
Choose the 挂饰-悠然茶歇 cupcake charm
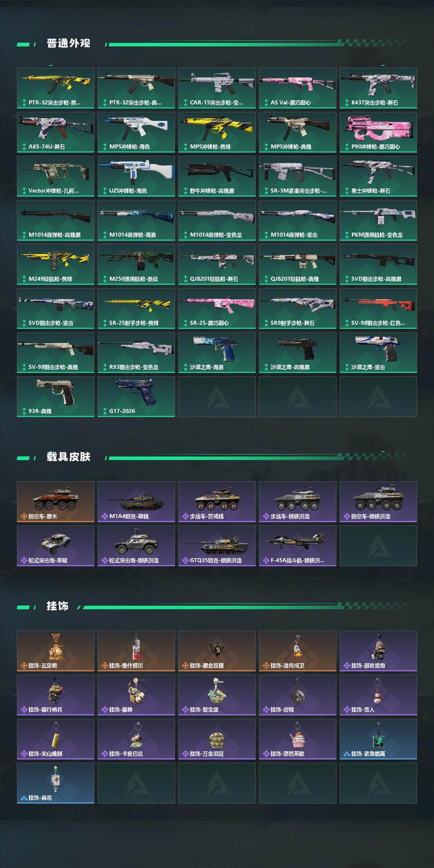[298, 739]
